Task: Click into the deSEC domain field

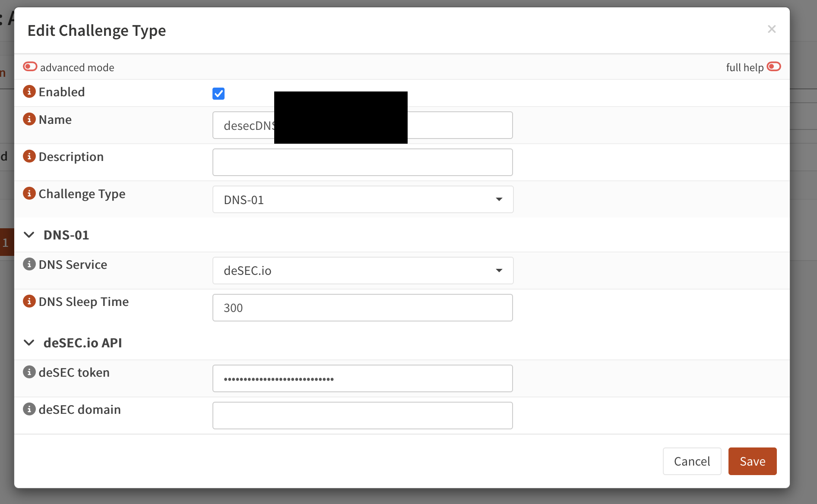Action: 363,416
